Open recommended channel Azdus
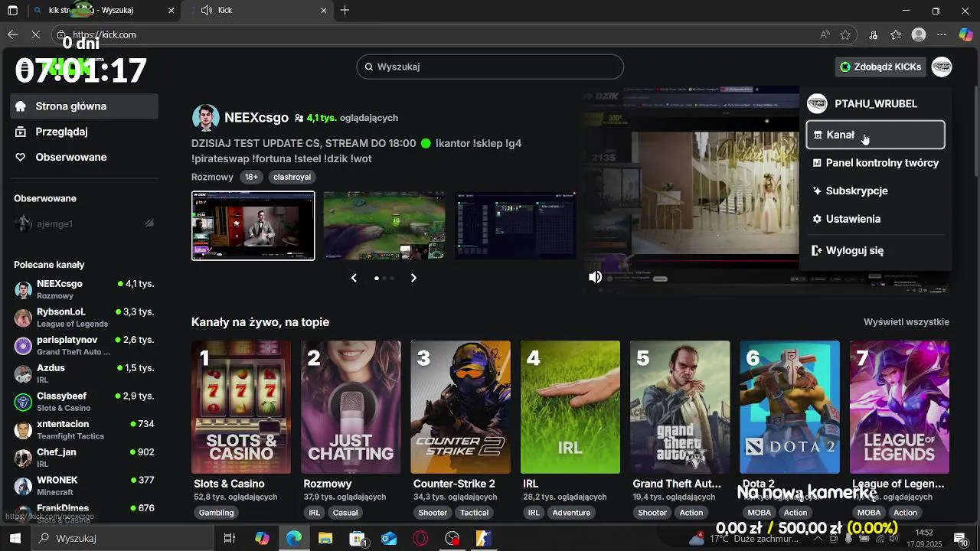Image resolution: width=980 pixels, height=551 pixels. (x=84, y=373)
